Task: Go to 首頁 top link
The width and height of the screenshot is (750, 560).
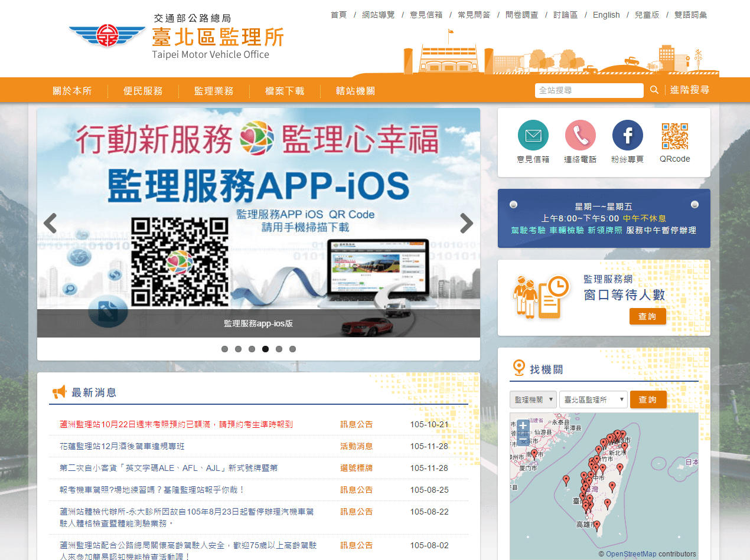Action: click(x=339, y=15)
